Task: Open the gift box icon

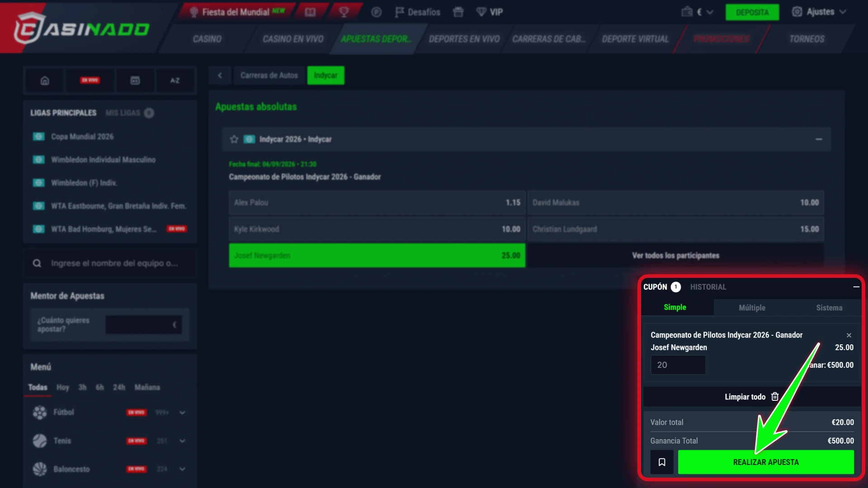Action: point(458,12)
